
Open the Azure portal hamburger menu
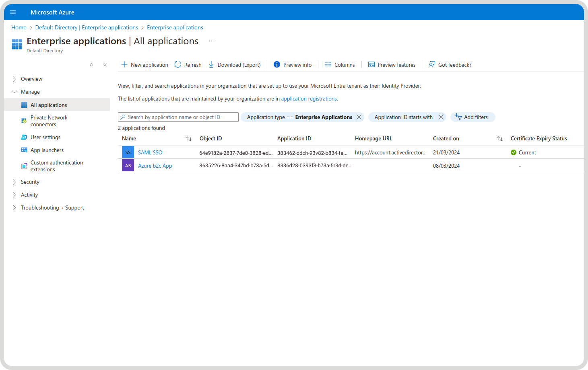click(13, 12)
